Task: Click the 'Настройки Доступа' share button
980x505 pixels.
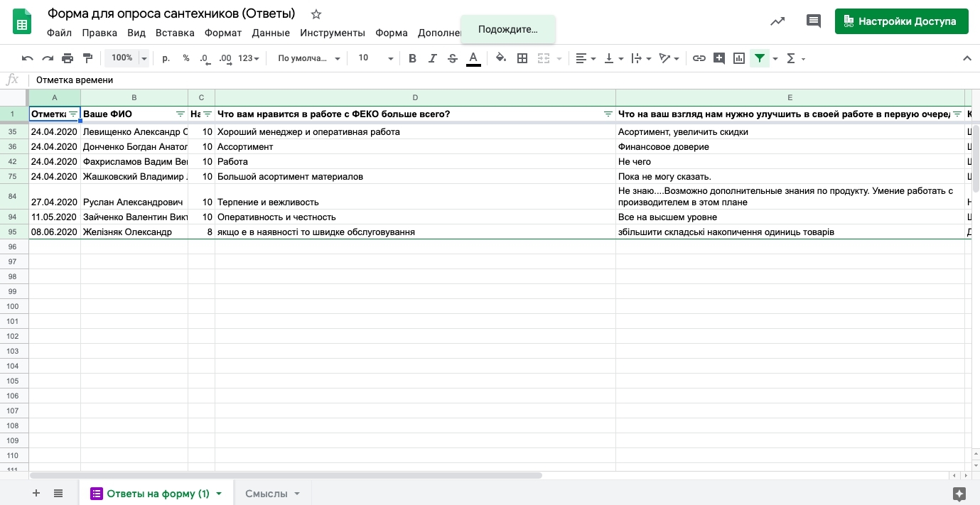Action: tap(901, 21)
